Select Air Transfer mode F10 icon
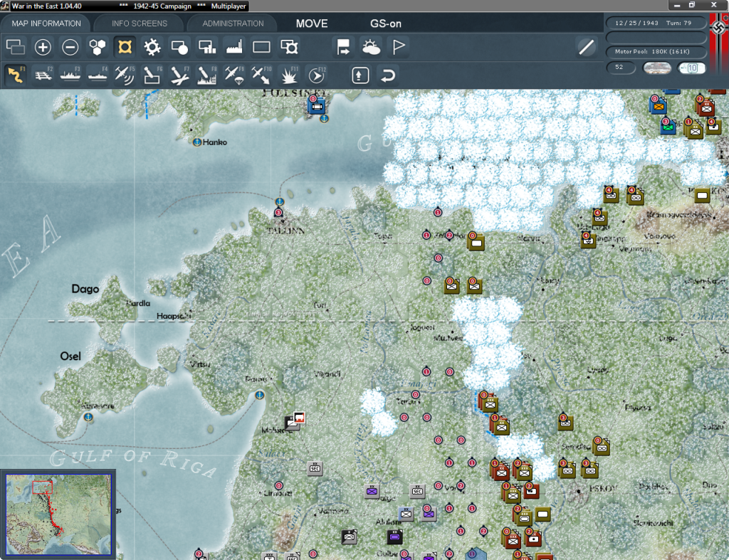729x560 pixels. coord(261,75)
